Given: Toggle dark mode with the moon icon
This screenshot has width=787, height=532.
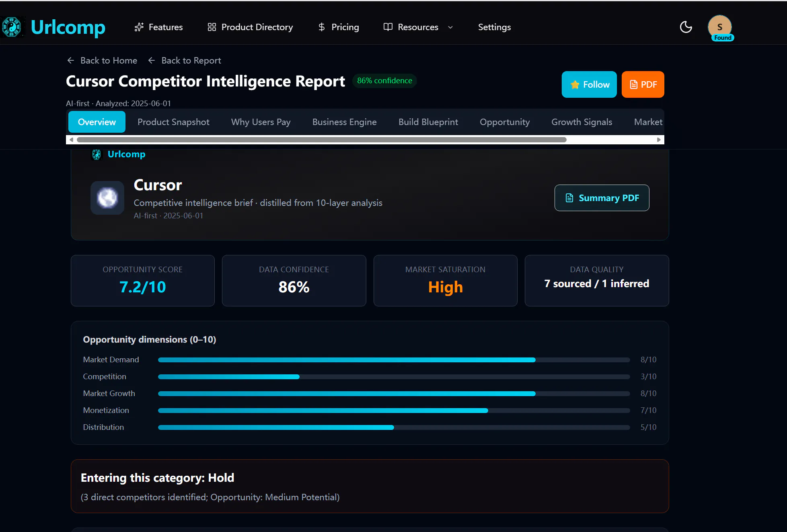Looking at the screenshot, I should coord(686,27).
